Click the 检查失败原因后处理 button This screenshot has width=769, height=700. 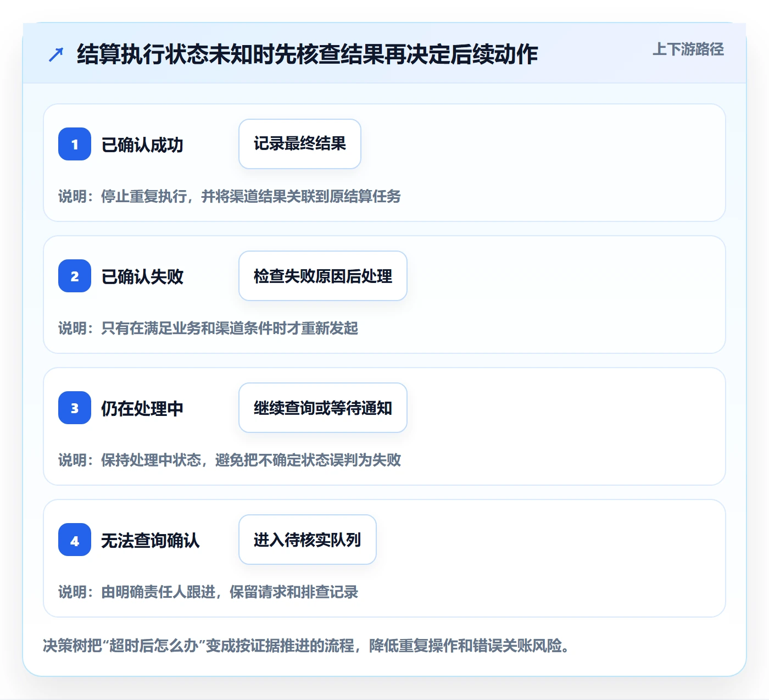click(x=323, y=276)
